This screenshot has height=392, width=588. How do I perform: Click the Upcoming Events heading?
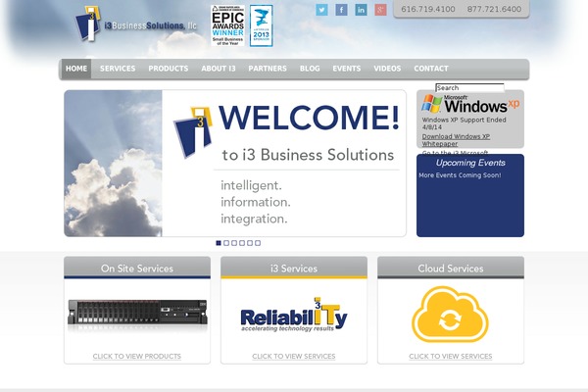click(x=470, y=163)
